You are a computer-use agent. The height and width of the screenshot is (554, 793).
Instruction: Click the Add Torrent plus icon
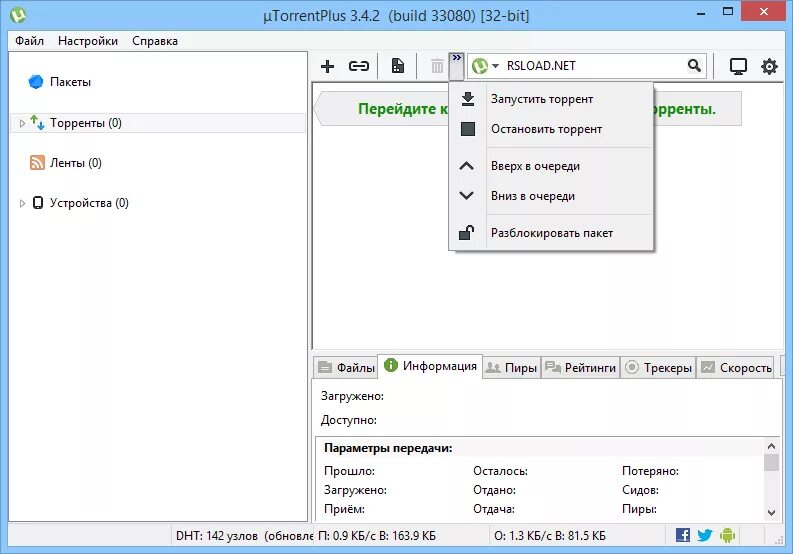tap(327, 66)
